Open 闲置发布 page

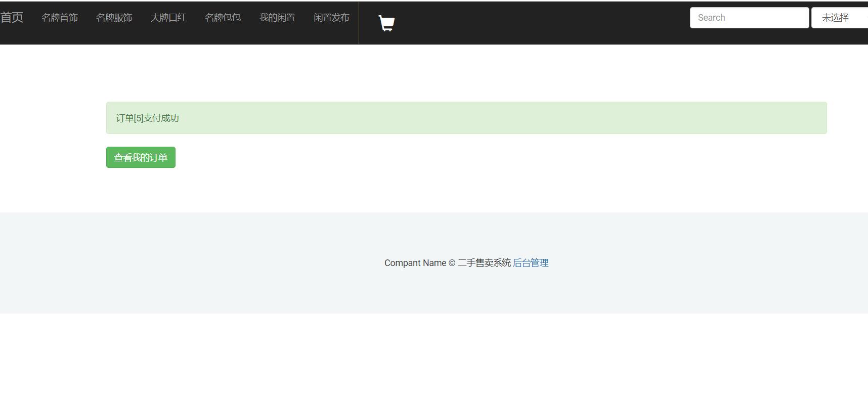click(x=331, y=18)
